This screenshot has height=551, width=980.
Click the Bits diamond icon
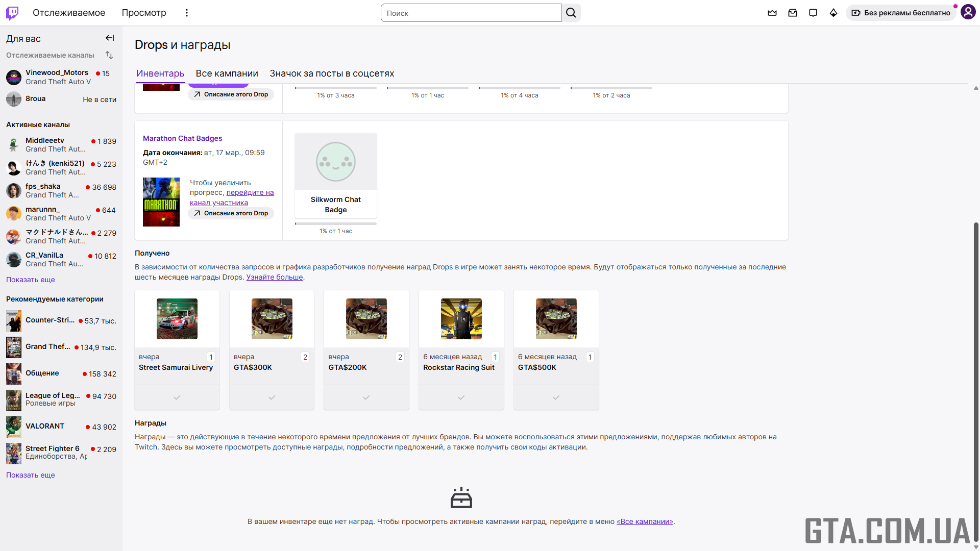coord(834,13)
